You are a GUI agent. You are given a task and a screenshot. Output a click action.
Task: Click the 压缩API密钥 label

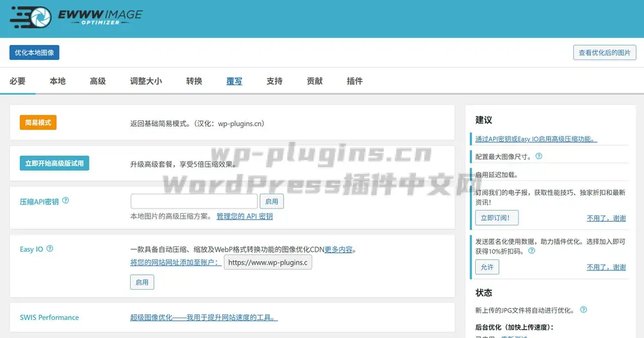pos(39,202)
